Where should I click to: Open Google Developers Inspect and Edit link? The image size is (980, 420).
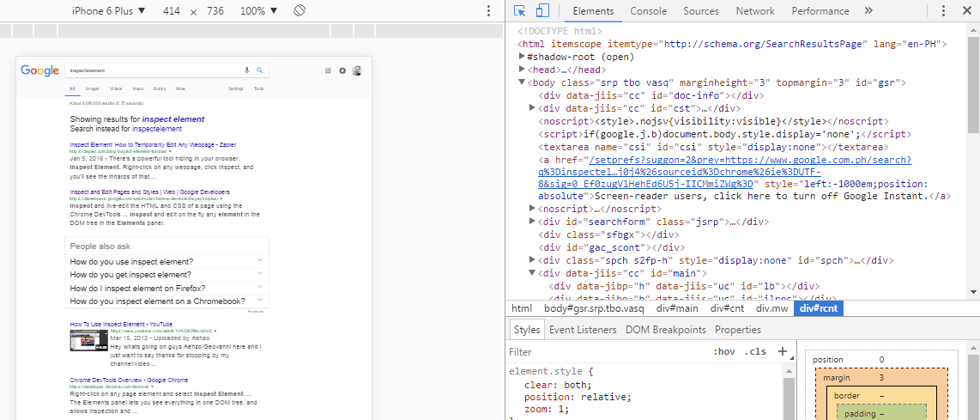(149, 192)
